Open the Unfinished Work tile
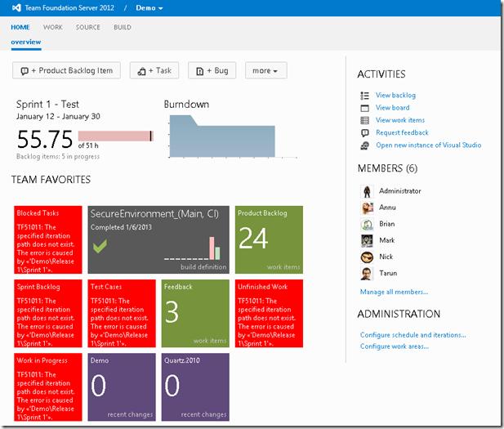Viewport: 504px width, 429px height. [269, 314]
